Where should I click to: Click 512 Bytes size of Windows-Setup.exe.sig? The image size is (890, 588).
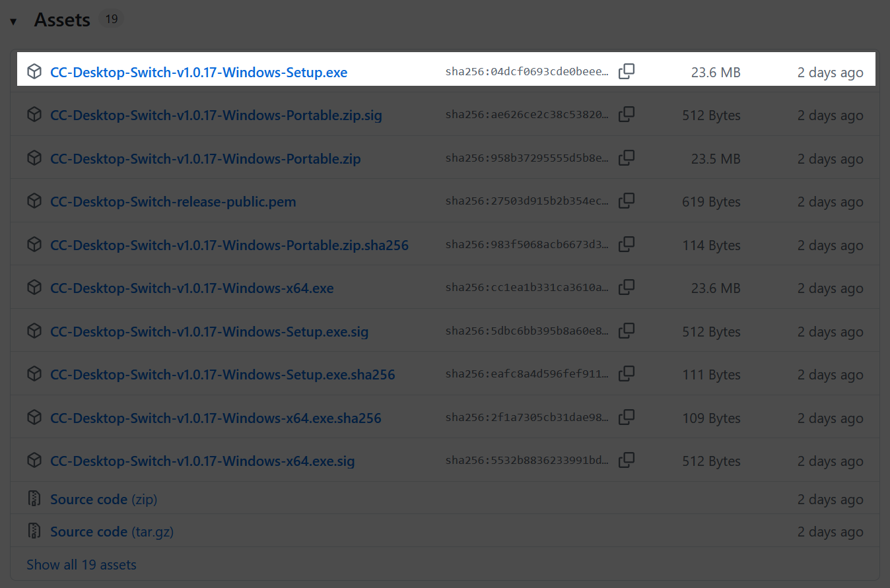coord(711,332)
